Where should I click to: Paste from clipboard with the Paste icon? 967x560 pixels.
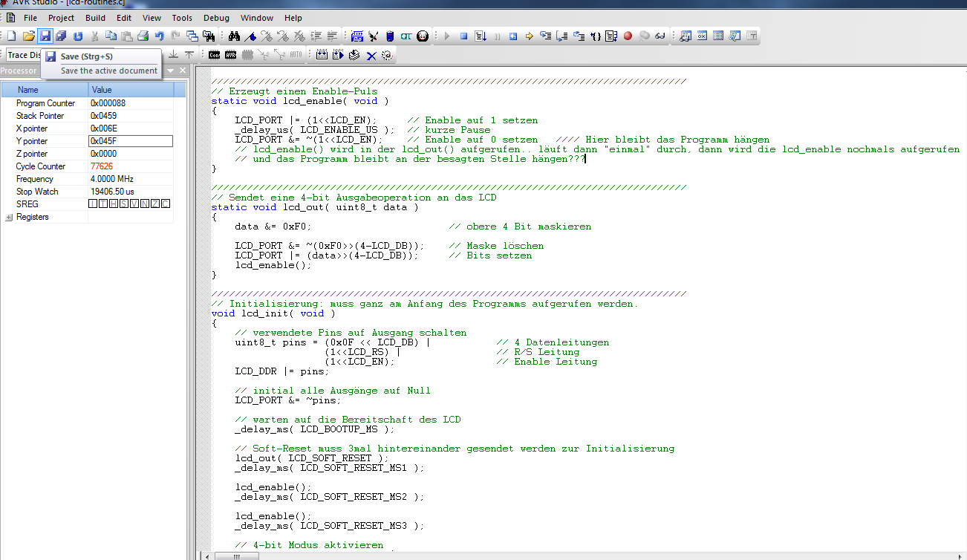tap(127, 36)
